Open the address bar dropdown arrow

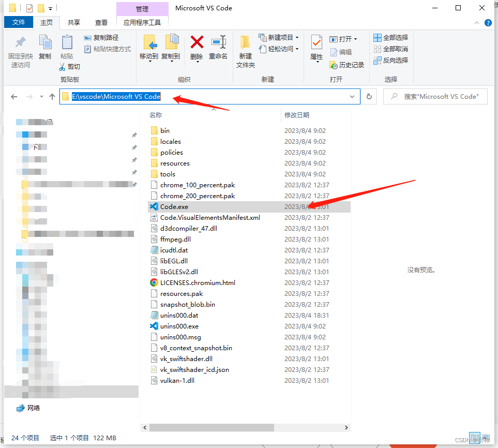[351, 96]
